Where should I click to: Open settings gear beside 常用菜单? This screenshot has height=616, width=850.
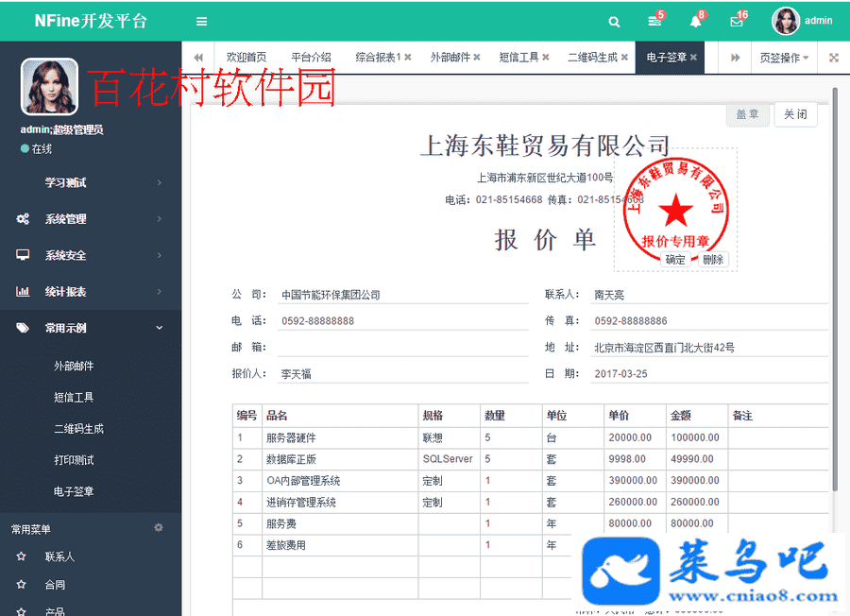pyautogui.click(x=159, y=528)
